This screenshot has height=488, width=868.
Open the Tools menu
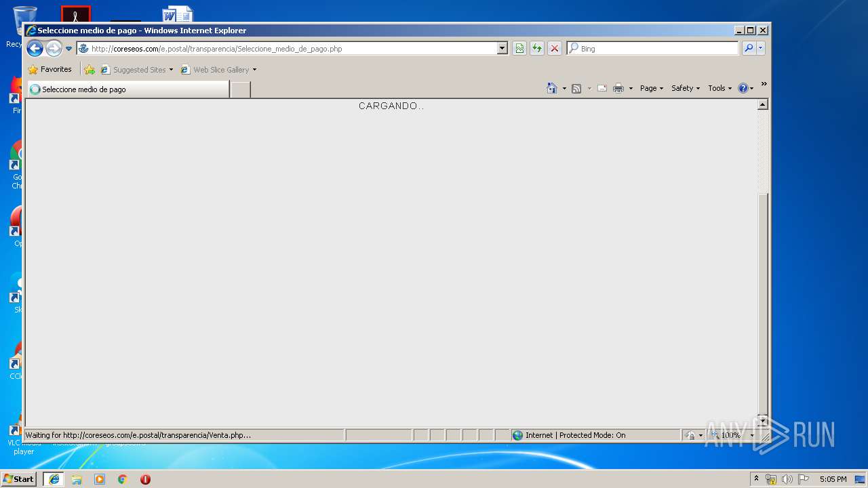(x=719, y=88)
